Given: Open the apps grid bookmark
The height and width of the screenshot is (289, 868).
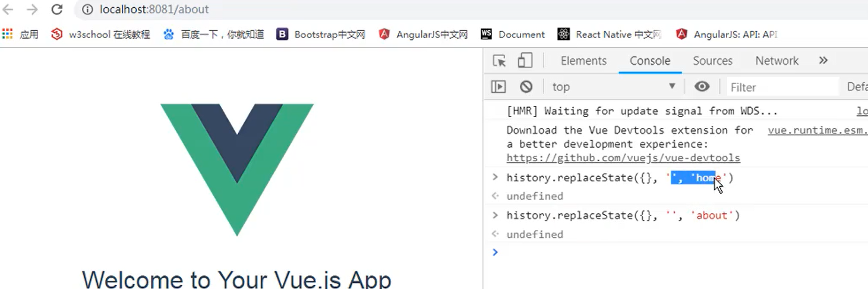Looking at the screenshot, I should tap(20, 34).
